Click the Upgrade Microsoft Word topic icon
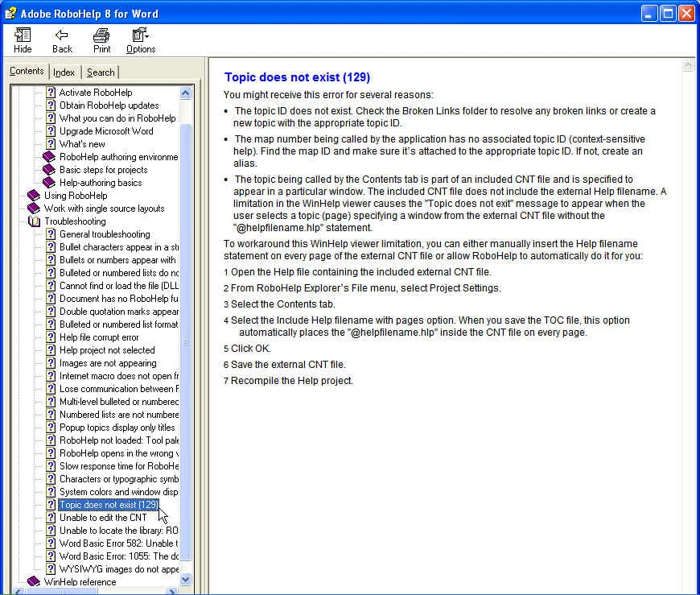700x595 pixels. 51,131
